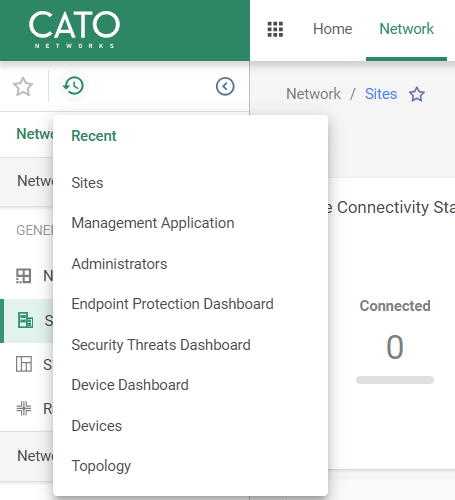455x500 pixels.
Task: Click the favorites star in sidebar
Action: coord(23,87)
